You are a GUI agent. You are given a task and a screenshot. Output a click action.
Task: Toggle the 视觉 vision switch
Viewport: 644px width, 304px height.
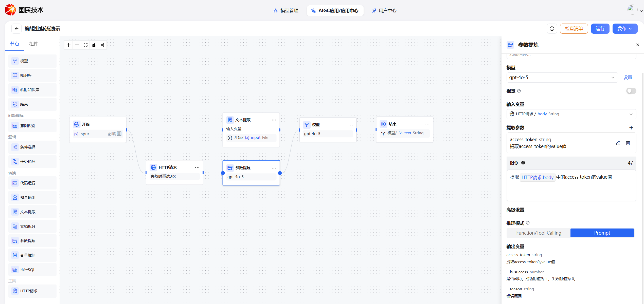pos(631,91)
